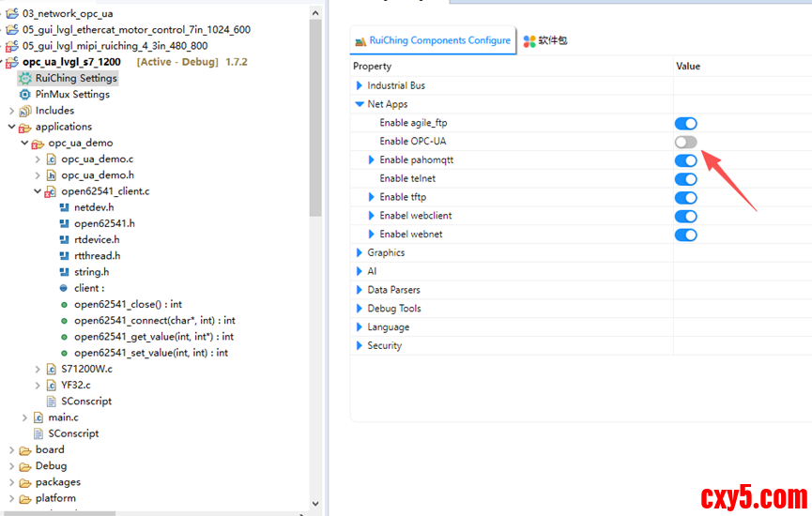The height and width of the screenshot is (516, 812).
Task: Click the netdev.h include icon
Action: [64, 207]
